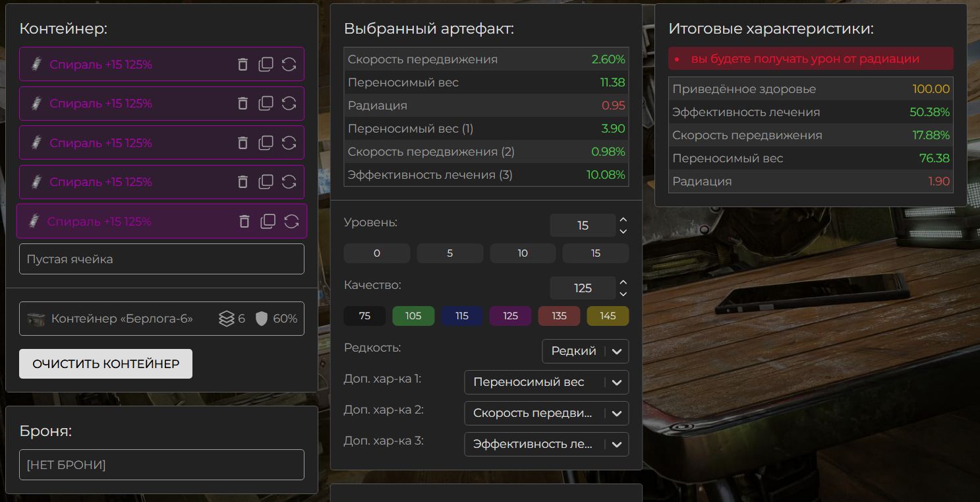Increase Уровень with the up arrow
Image resolution: width=980 pixels, height=502 pixels.
point(623,220)
